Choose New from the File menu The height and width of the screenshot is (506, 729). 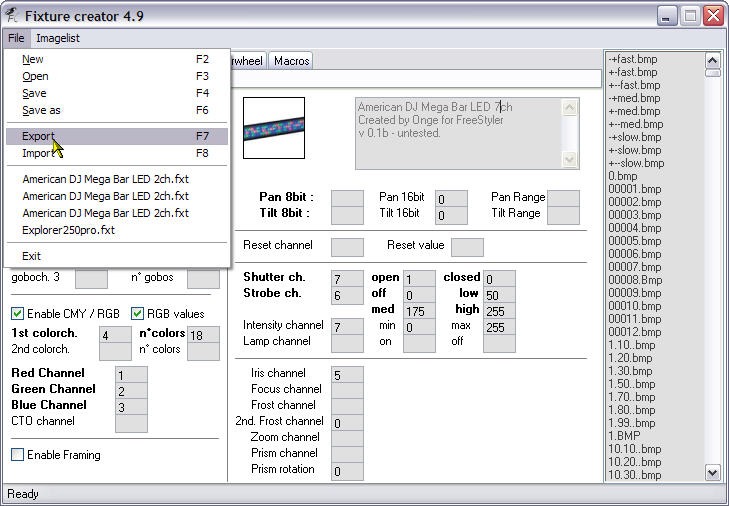116,59
